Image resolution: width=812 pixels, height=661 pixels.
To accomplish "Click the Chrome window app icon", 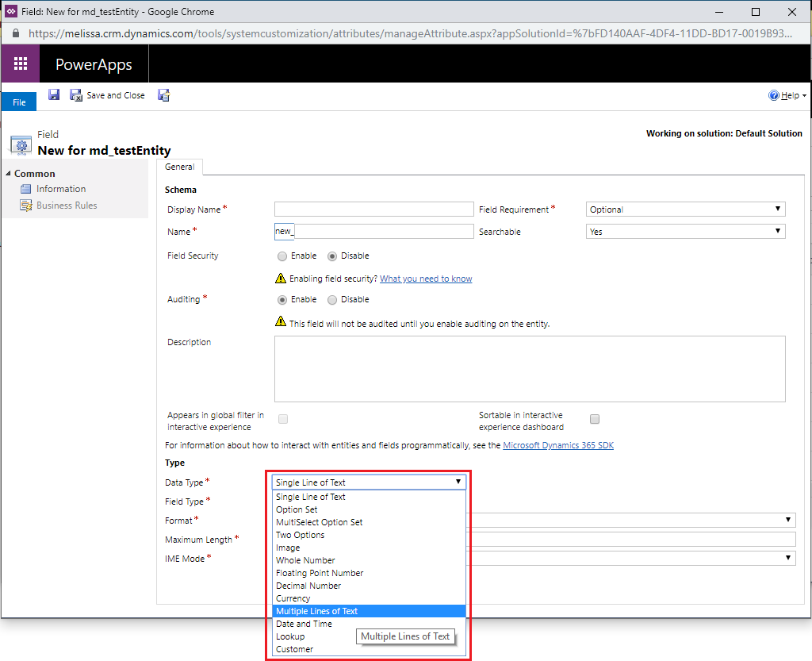I will (11, 11).
